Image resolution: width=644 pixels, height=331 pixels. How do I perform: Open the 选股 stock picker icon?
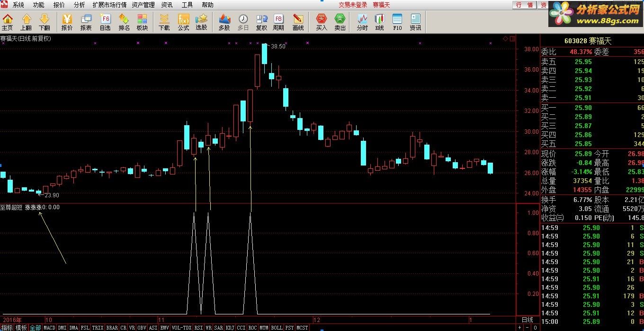202,22
